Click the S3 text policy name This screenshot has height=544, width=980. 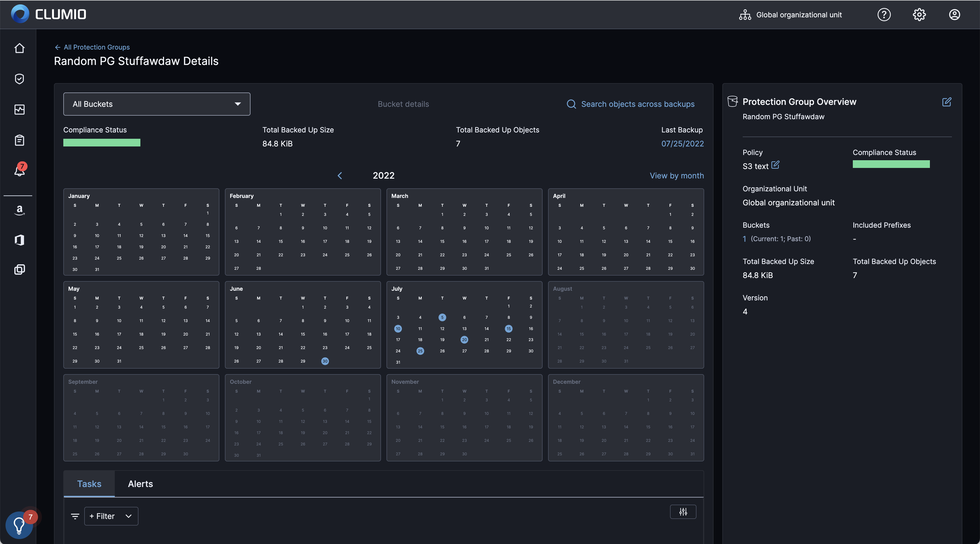(x=755, y=166)
